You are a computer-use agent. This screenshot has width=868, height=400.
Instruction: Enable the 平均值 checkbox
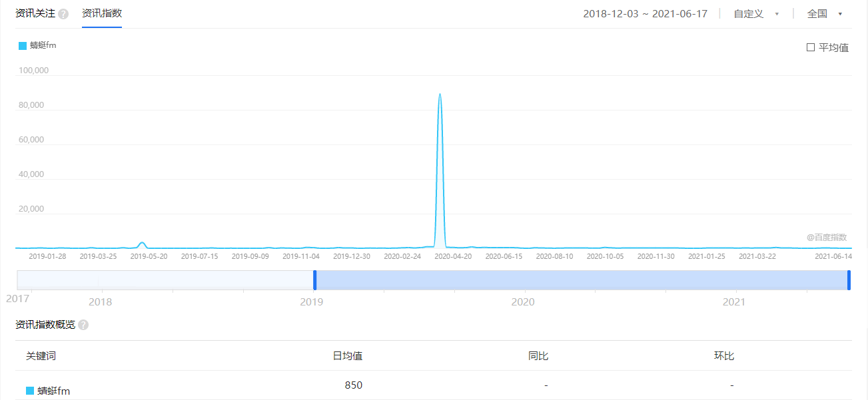click(x=810, y=47)
